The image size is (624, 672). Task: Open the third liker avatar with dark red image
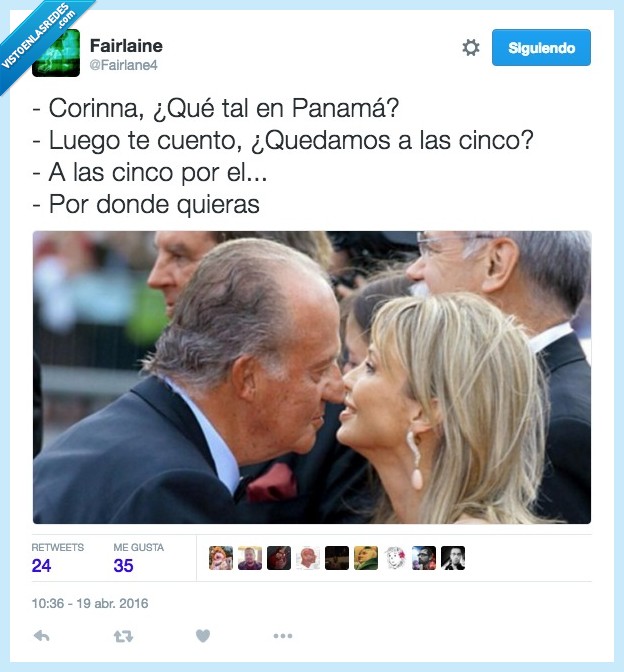tap(279, 558)
